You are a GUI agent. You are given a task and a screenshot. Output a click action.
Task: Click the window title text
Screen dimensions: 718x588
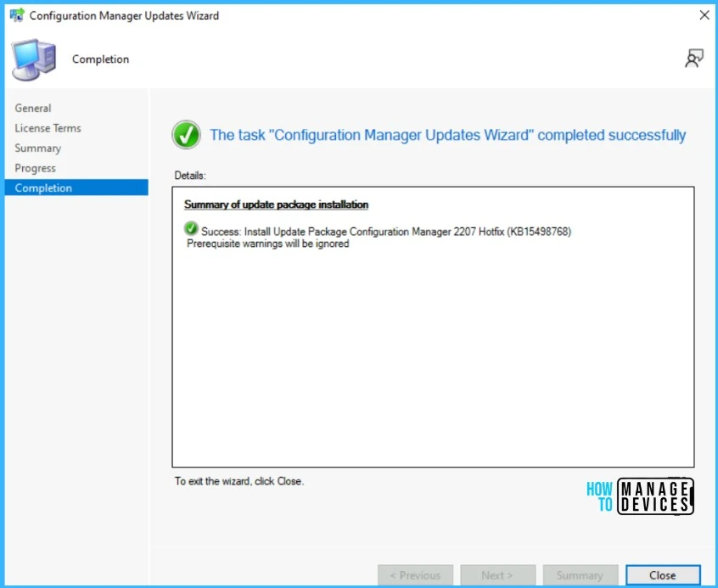coord(124,15)
